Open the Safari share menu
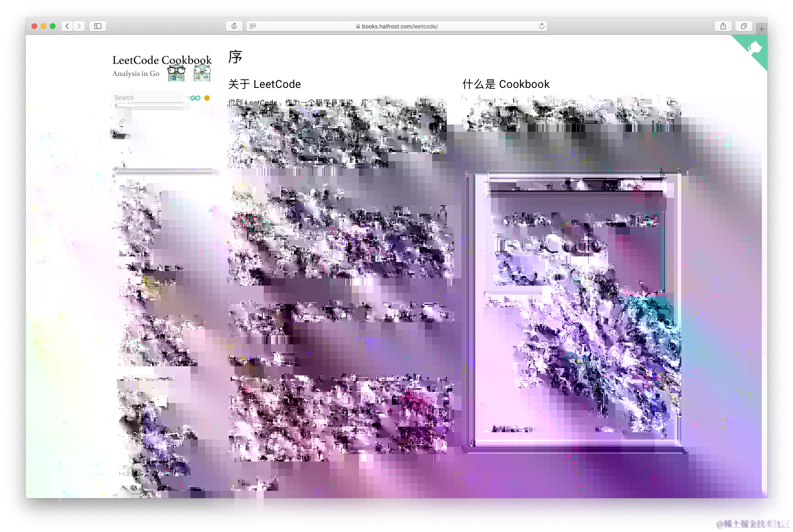Screen dimensions: 793x532 tap(723, 26)
